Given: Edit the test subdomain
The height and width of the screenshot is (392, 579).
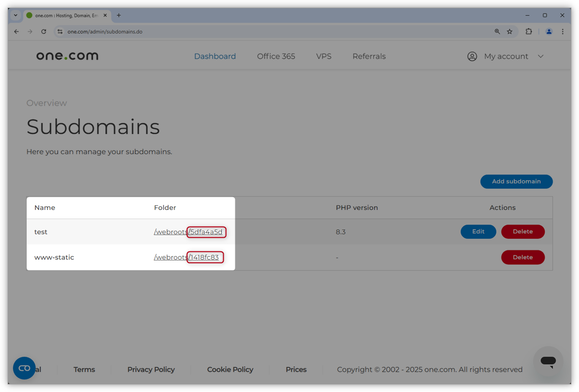Looking at the screenshot, I should 478,232.
